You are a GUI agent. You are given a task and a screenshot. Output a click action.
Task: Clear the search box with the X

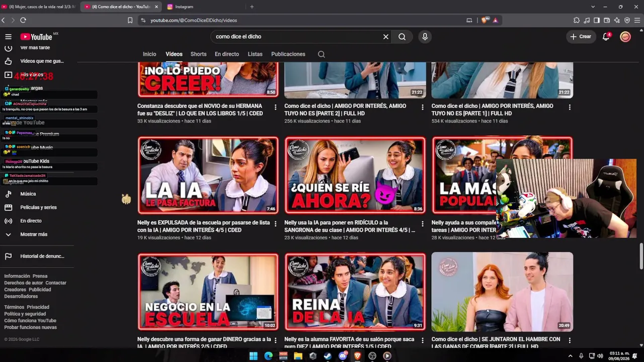coord(386,37)
